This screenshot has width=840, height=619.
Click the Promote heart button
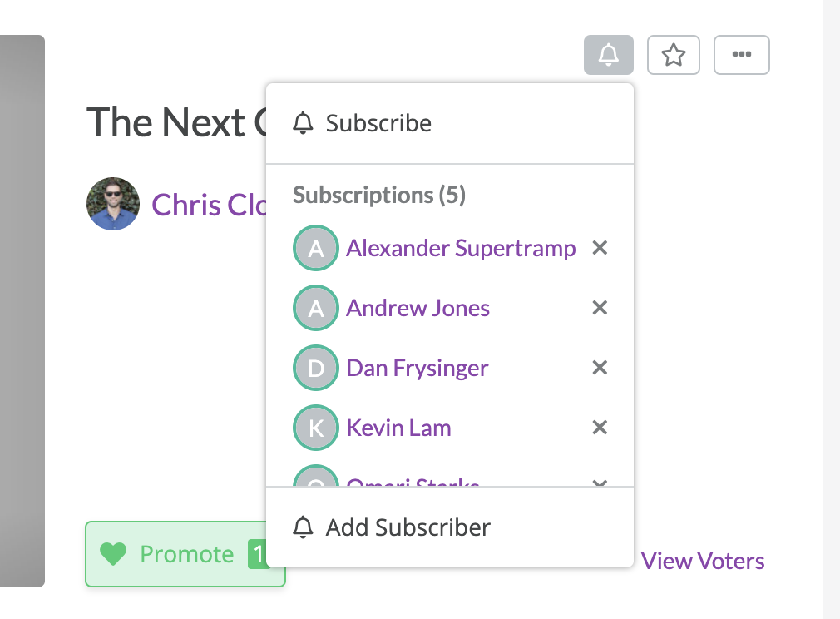176,554
